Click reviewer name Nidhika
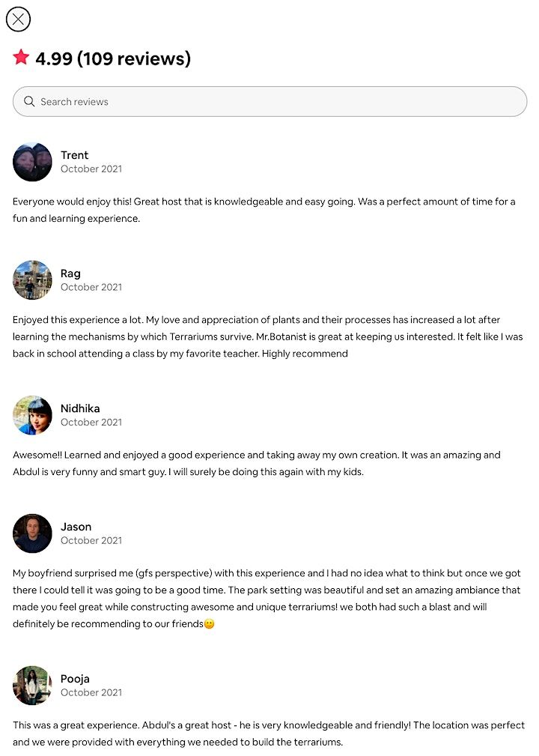Viewport: 539px width, 756px height. tap(80, 408)
